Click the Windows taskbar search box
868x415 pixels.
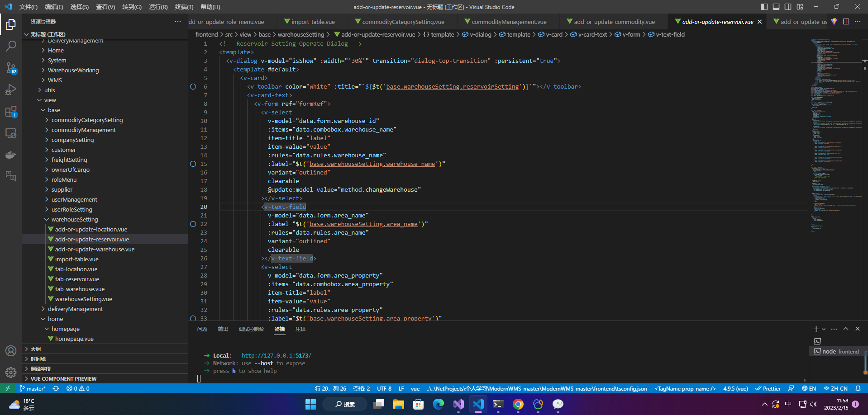coord(345,404)
